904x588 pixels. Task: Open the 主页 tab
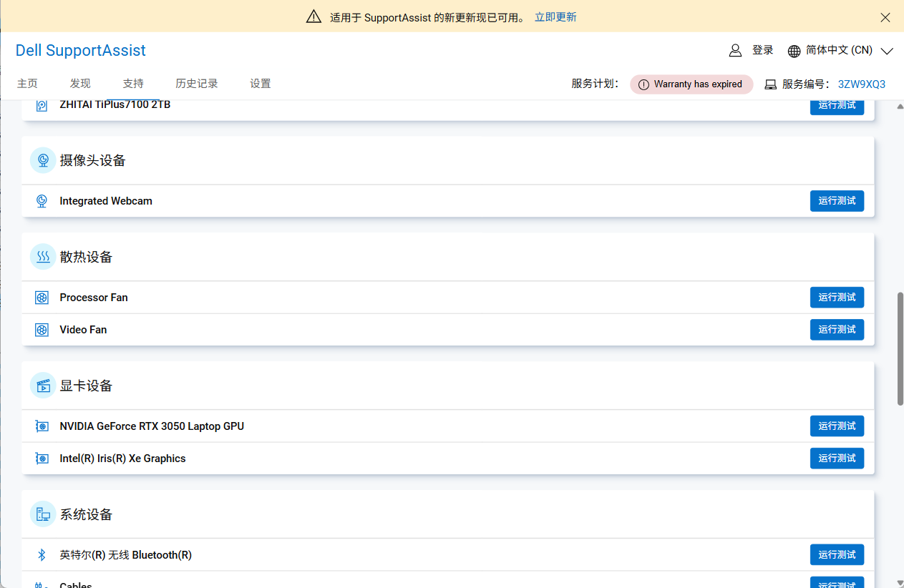click(x=27, y=84)
